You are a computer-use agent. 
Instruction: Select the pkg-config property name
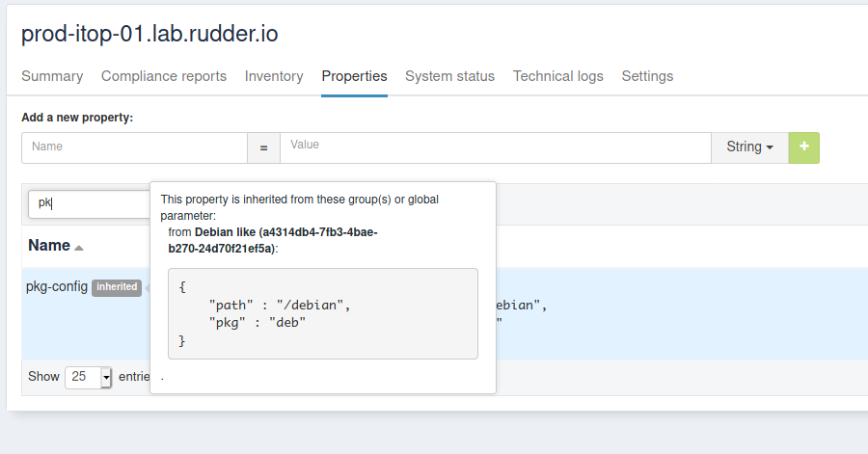click(57, 286)
